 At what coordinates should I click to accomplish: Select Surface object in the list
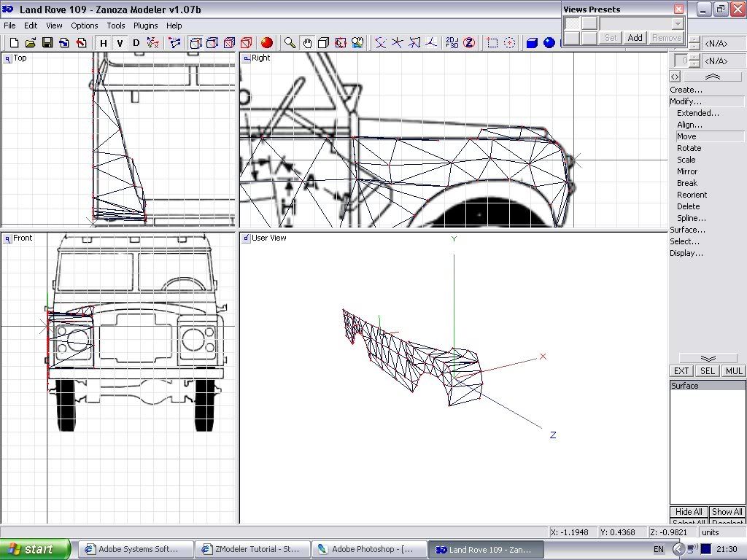tap(685, 386)
